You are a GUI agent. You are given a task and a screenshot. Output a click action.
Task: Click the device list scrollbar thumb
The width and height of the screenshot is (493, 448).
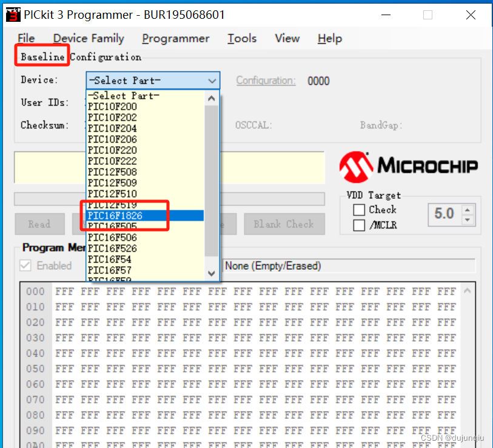click(212, 181)
